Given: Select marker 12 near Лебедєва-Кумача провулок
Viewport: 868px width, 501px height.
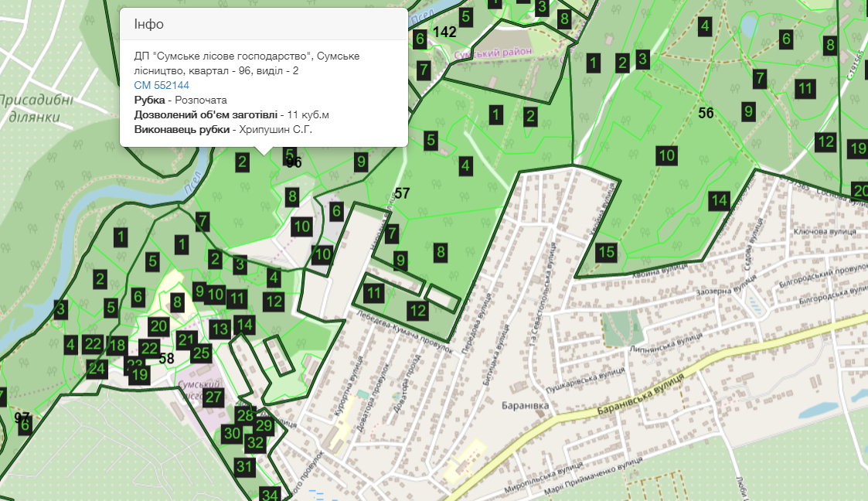Looking at the screenshot, I should pyautogui.click(x=419, y=311).
